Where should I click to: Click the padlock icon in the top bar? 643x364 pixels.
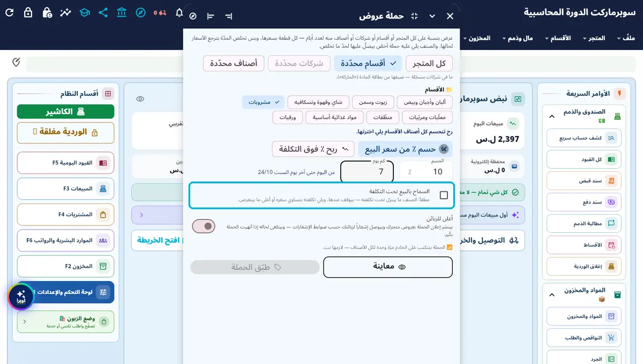pyautogui.click(x=28, y=12)
